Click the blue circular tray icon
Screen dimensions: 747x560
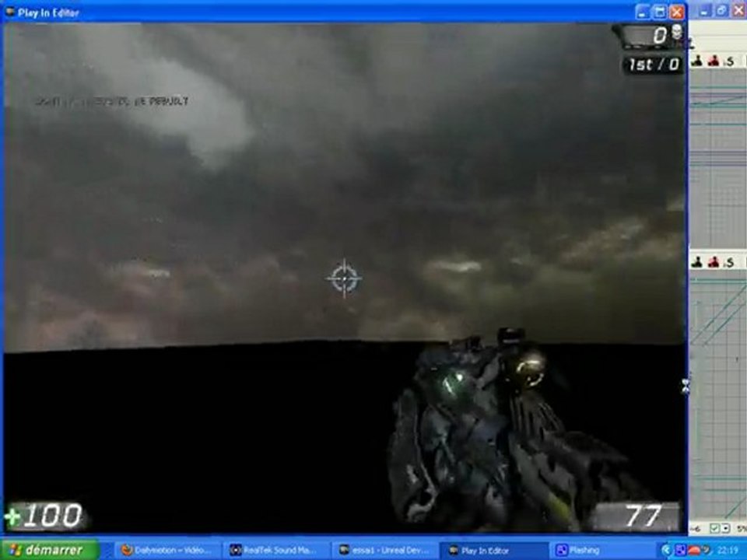coord(667,551)
